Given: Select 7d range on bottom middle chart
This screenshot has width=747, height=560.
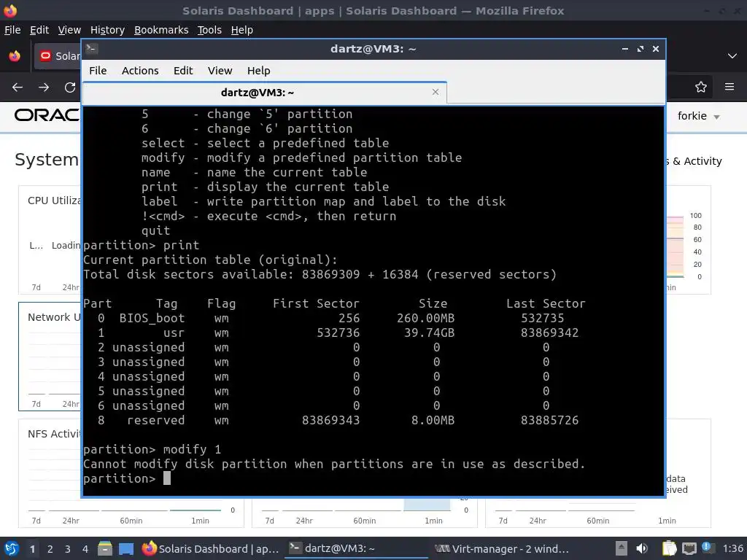Looking at the screenshot, I should pos(270,521).
